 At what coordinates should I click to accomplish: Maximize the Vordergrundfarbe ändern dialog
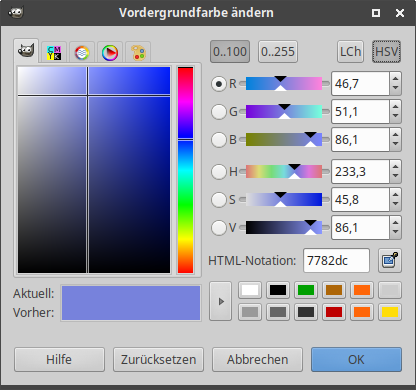point(376,13)
